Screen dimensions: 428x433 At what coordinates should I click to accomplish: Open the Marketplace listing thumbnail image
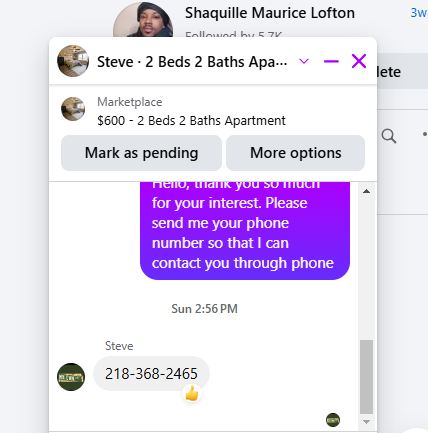click(73, 109)
